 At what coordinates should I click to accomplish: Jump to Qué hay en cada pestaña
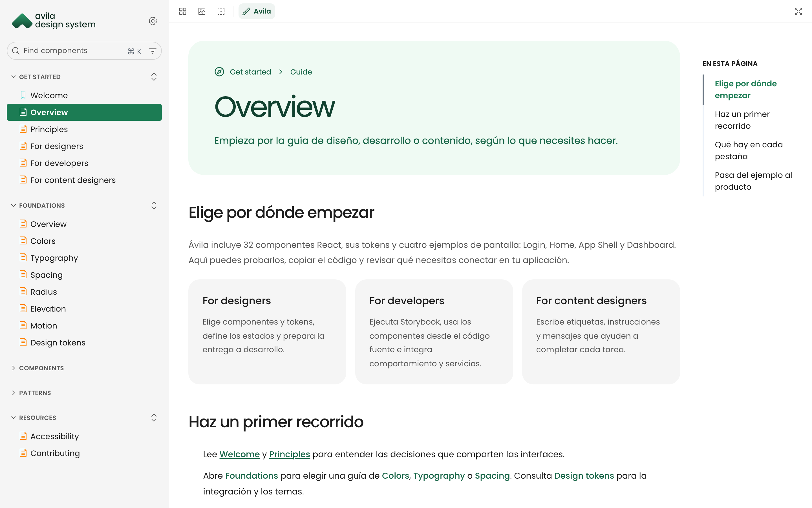click(749, 150)
